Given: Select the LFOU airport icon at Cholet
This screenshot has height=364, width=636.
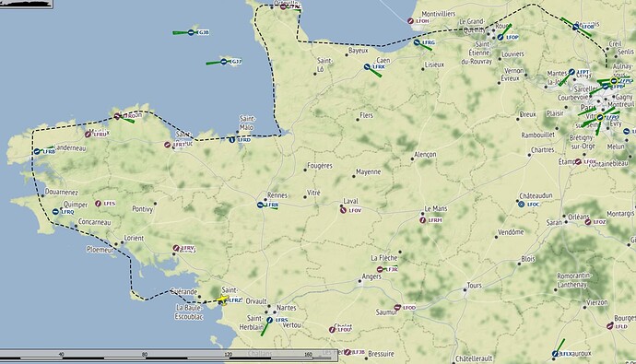Looking at the screenshot, I should click(x=332, y=330).
